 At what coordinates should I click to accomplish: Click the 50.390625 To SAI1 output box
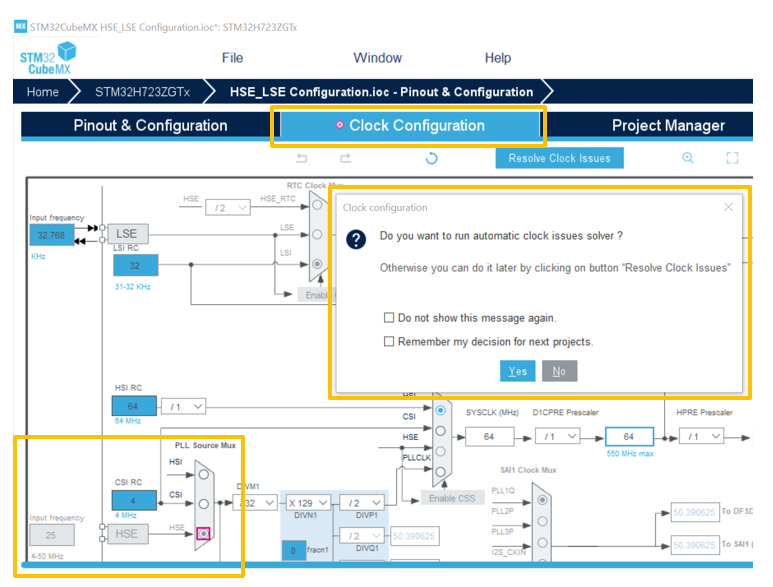tap(694, 545)
